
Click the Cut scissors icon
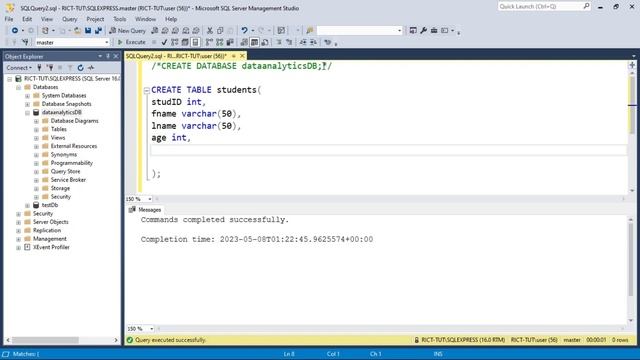[x=210, y=31]
